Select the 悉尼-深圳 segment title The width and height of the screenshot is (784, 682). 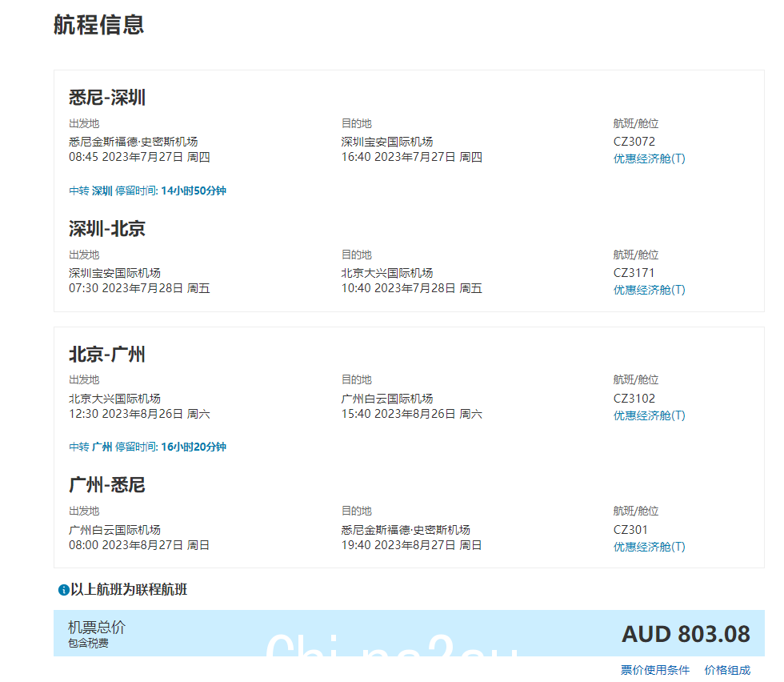point(107,97)
